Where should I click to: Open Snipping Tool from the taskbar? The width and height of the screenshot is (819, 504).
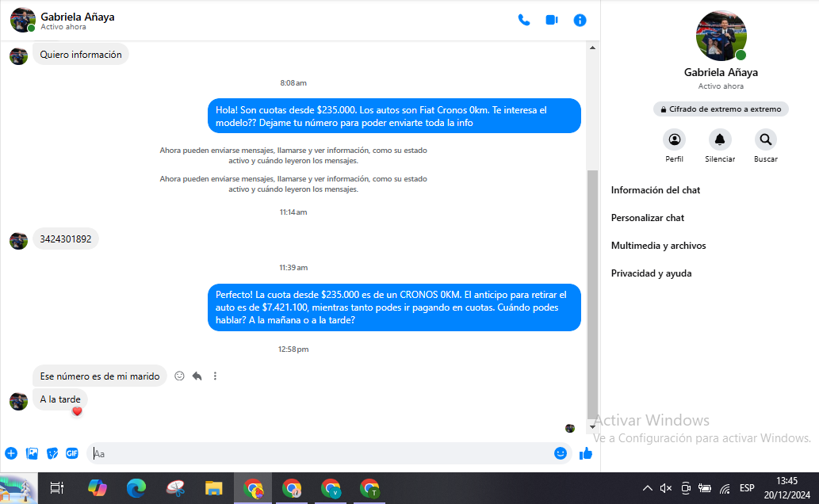175,488
